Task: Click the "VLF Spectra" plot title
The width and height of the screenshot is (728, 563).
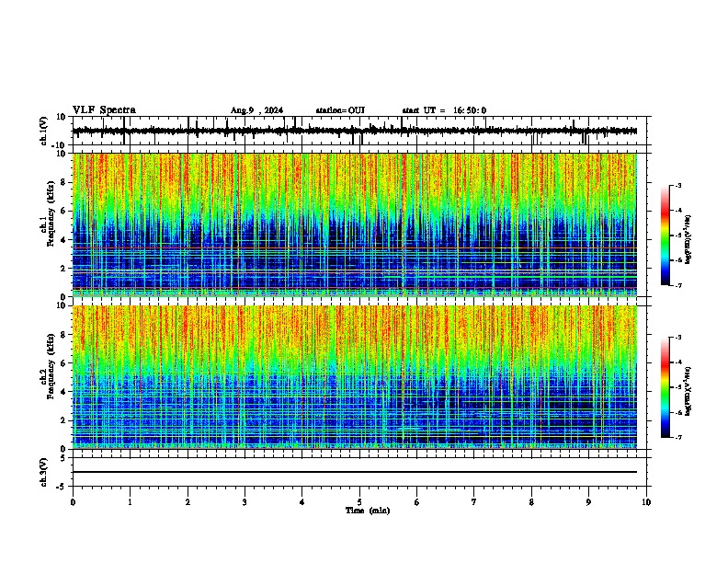Action: (104, 110)
